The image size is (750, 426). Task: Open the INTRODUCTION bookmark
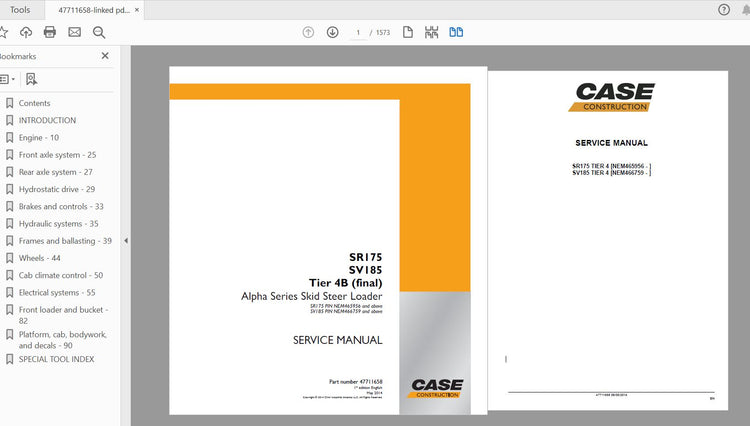point(47,120)
